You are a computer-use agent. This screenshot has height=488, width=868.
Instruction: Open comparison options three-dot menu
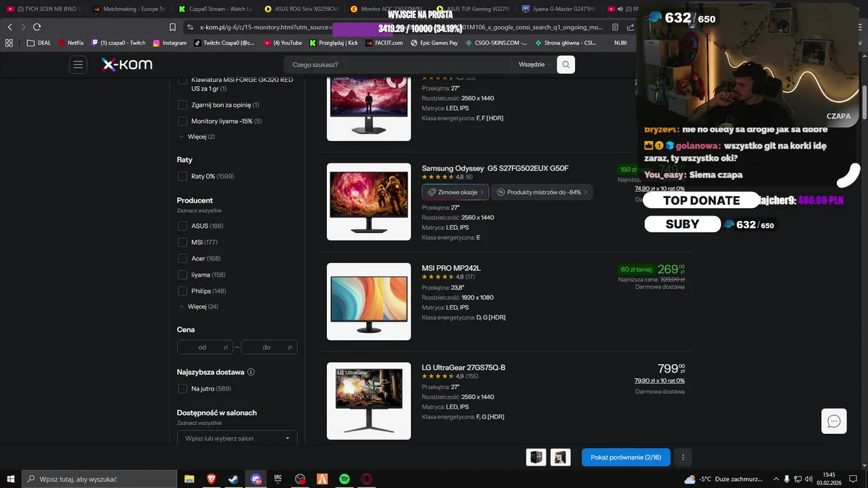pyautogui.click(x=683, y=457)
